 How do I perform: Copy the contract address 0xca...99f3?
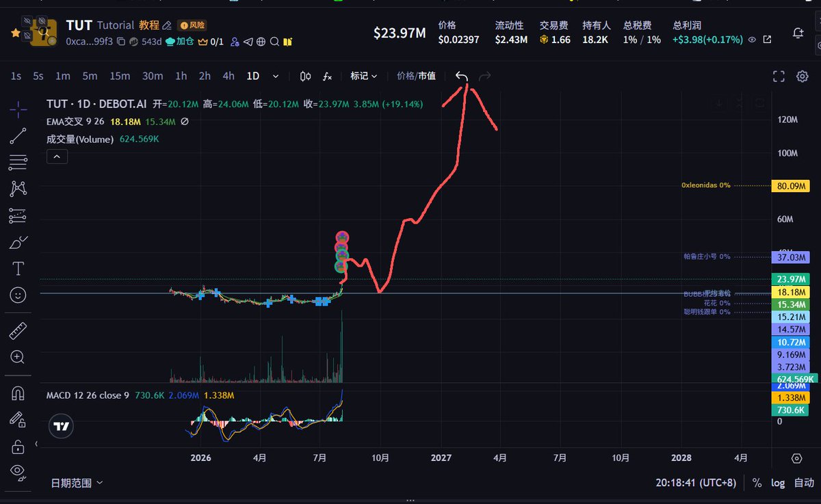coord(121,41)
